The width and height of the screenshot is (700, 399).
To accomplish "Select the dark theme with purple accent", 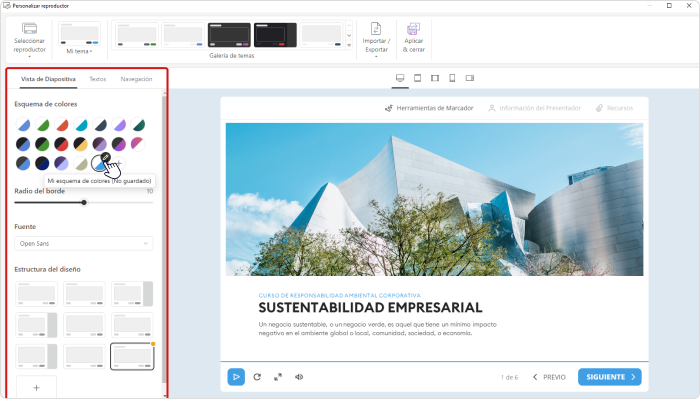I will point(229,35).
